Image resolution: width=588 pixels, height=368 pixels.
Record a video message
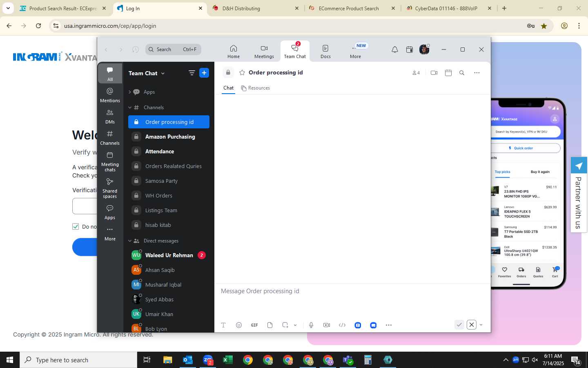(327, 325)
